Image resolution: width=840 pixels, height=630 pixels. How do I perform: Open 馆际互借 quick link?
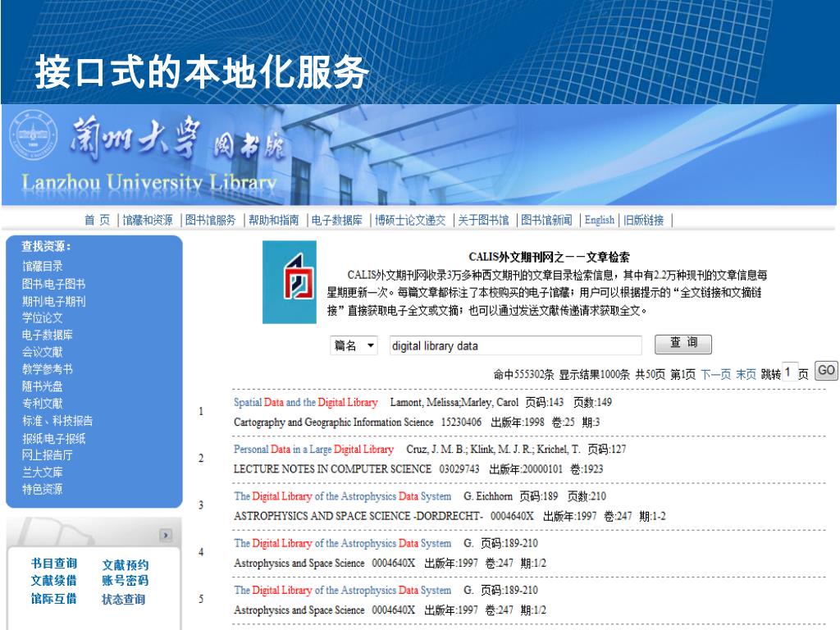click(53, 598)
